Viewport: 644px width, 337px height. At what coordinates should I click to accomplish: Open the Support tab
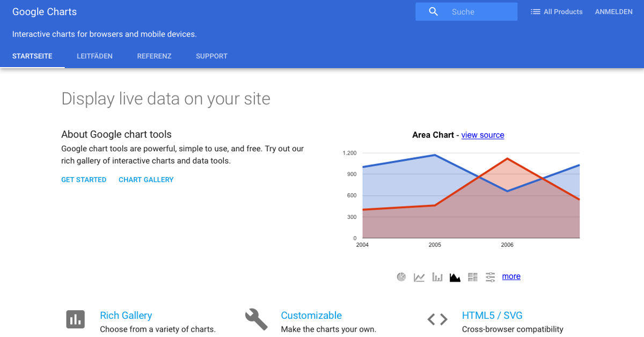click(211, 56)
